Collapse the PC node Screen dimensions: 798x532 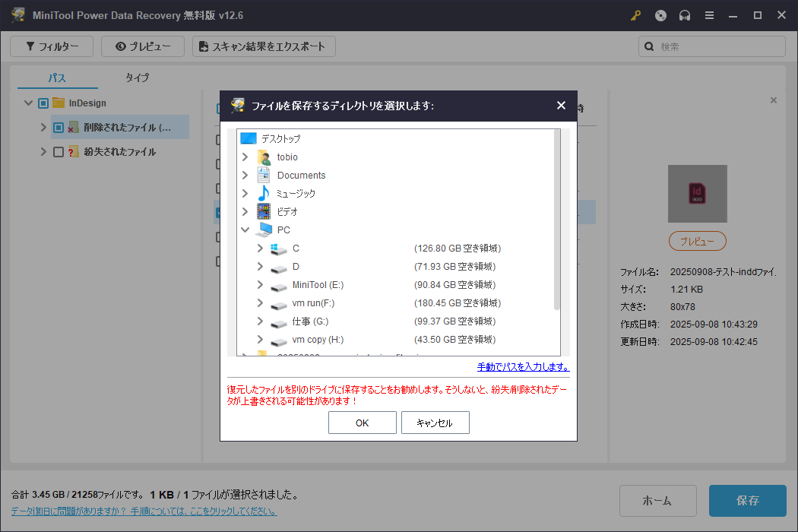[x=245, y=230]
